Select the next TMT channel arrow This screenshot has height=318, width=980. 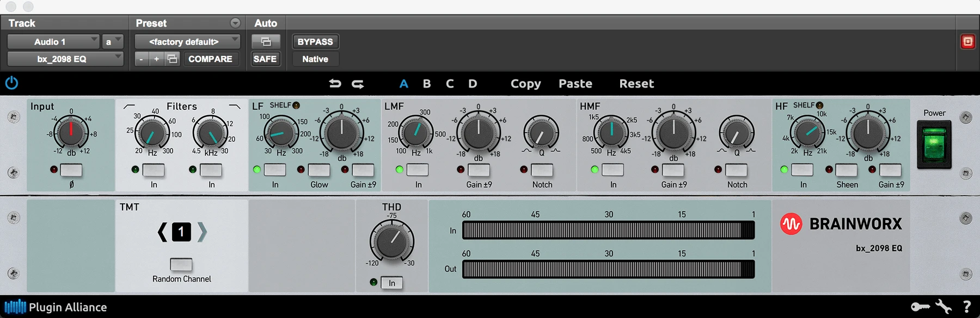(202, 232)
